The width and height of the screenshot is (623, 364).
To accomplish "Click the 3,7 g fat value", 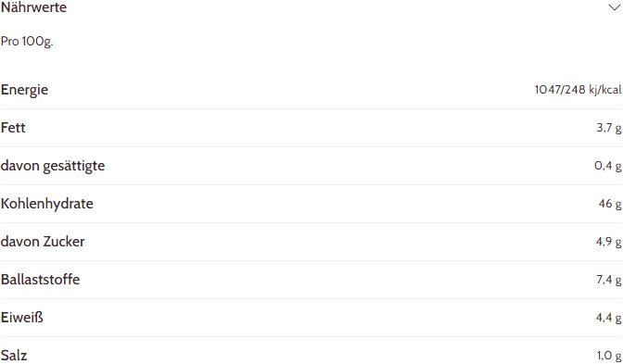I will (x=609, y=128).
